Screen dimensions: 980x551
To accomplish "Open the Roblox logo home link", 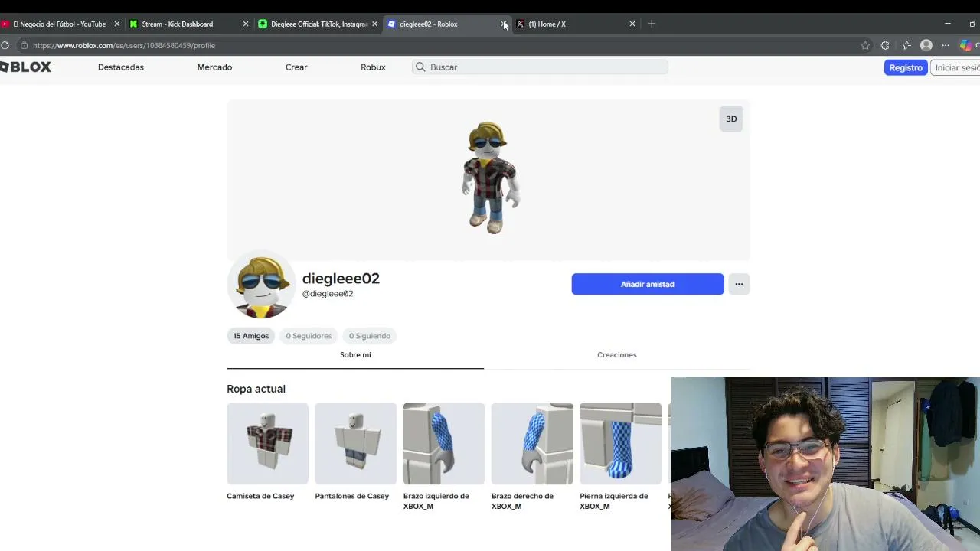I will point(25,67).
